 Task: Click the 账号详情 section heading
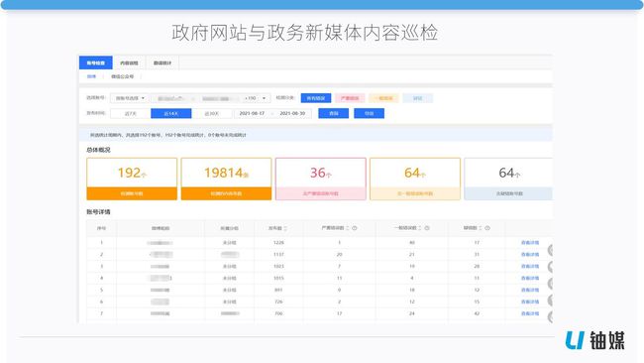(98, 212)
